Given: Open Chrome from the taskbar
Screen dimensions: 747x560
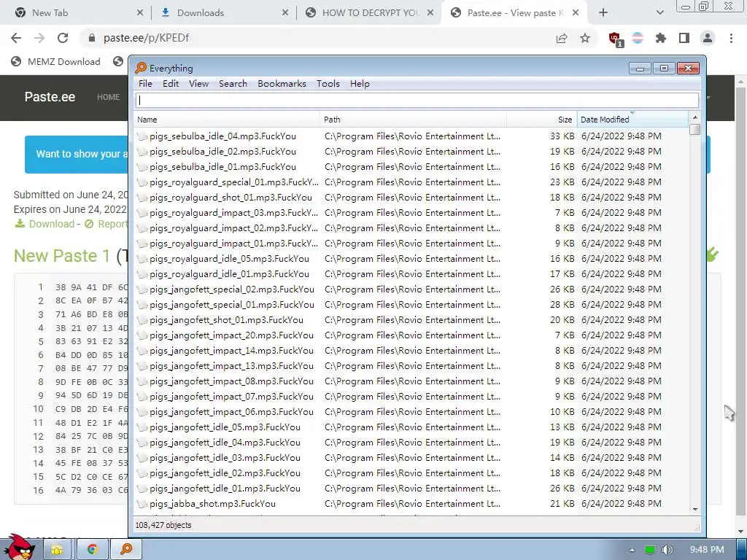Looking at the screenshot, I should coord(92,550).
